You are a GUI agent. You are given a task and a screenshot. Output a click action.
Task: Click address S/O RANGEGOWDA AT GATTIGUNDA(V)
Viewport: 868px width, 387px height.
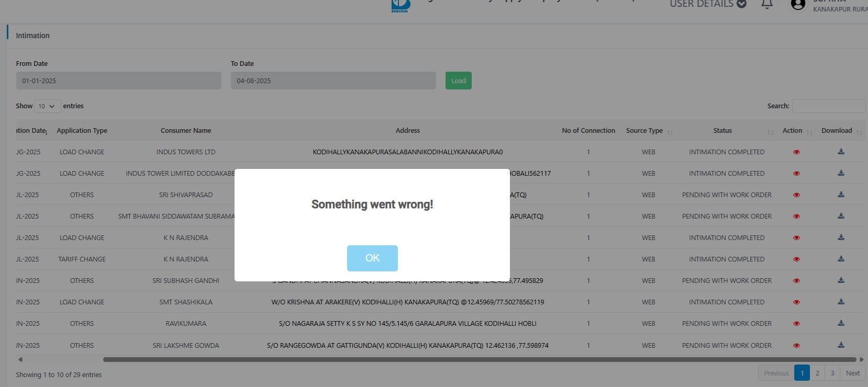point(408,346)
